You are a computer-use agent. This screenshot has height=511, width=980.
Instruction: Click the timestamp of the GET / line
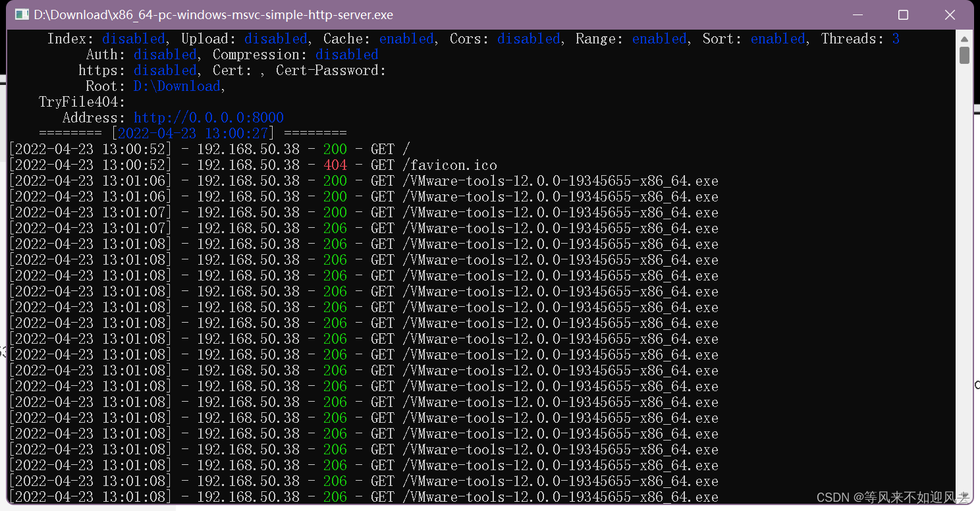tap(90, 149)
